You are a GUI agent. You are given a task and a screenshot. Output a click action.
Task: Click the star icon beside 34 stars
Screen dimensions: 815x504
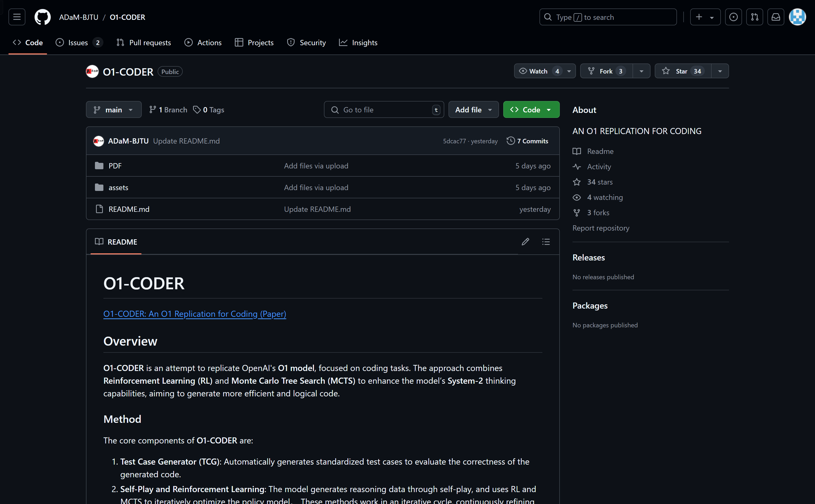(577, 182)
